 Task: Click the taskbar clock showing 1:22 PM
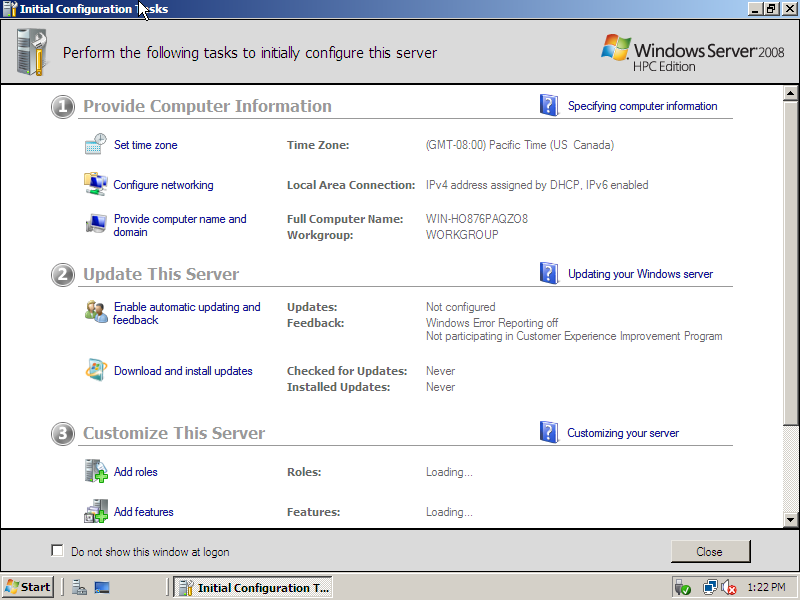click(766, 587)
